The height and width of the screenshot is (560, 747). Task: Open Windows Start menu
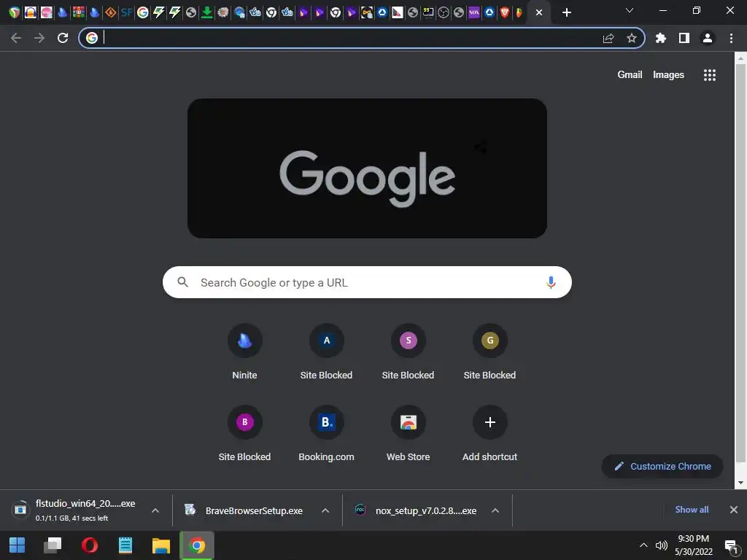click(x=18, y=545)
